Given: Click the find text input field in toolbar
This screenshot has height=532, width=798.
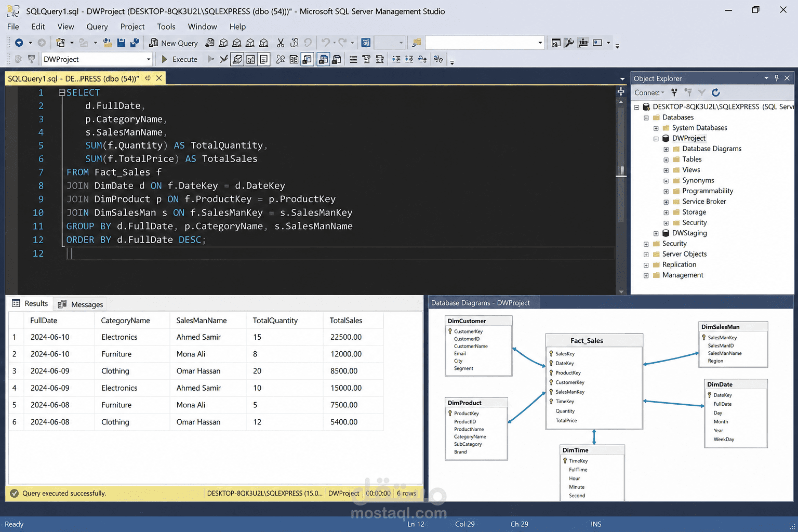Looking at the screenshot, I should pyautogui.click(x=481, y=43).
